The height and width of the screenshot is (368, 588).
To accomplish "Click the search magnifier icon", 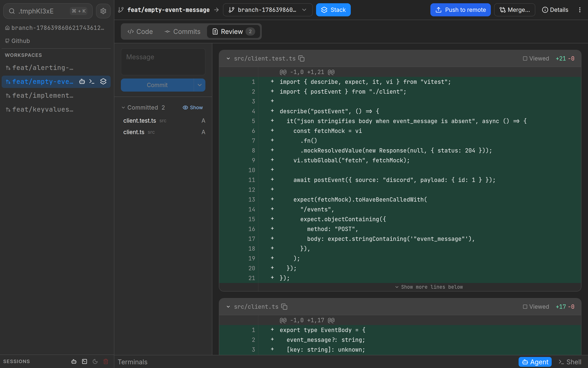I will pyautogui.click(x=12, y=11).
